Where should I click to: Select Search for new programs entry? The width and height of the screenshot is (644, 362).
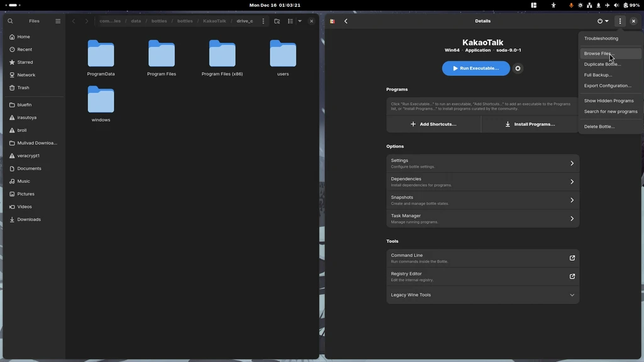(x=610, y=111)
